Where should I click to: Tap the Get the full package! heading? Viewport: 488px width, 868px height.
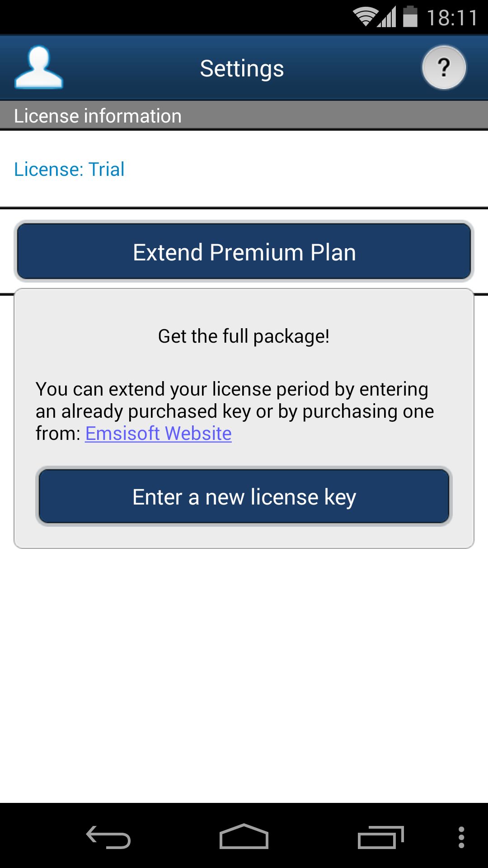pos(244,336)
